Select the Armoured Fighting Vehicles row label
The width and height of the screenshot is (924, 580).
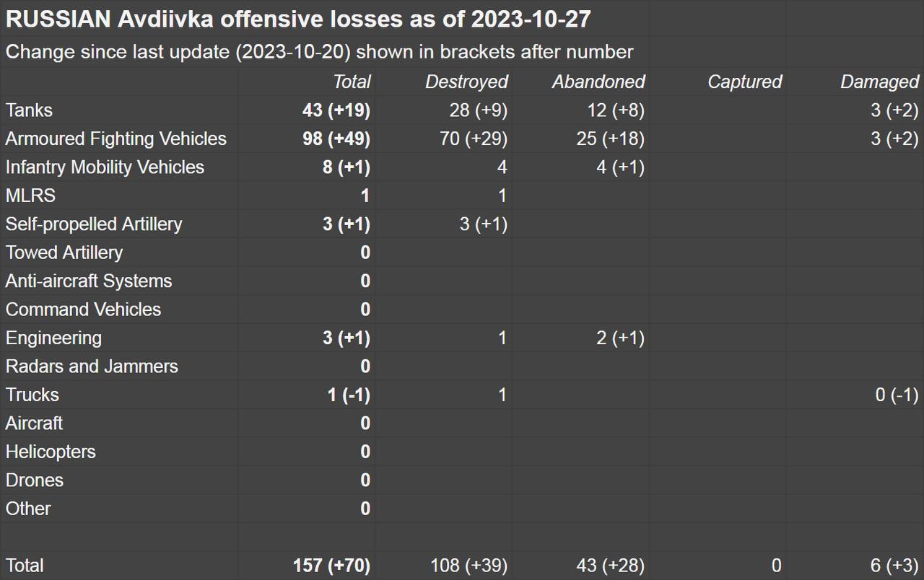pyautogui.click(x=115, y=139)
